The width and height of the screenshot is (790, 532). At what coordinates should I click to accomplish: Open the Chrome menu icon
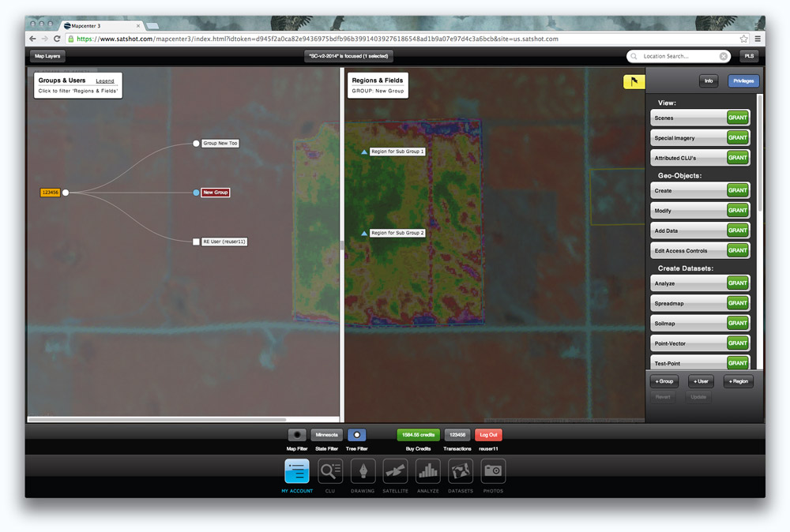pyautogui.click(x=758, y=39)
